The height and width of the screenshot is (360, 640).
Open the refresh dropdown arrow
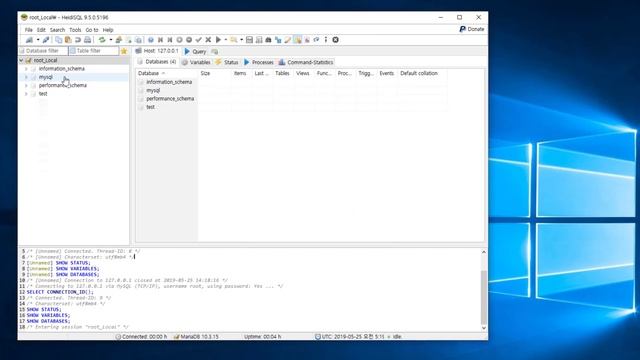click(111, 40)
